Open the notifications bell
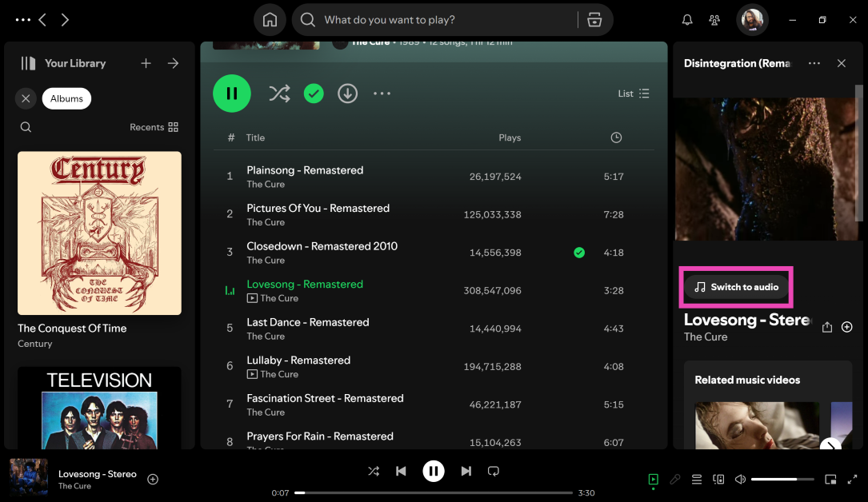 [x=686, y=20]
